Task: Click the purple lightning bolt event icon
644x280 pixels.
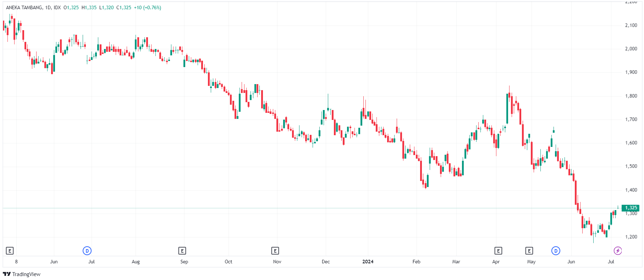Action: pos(618,251)
